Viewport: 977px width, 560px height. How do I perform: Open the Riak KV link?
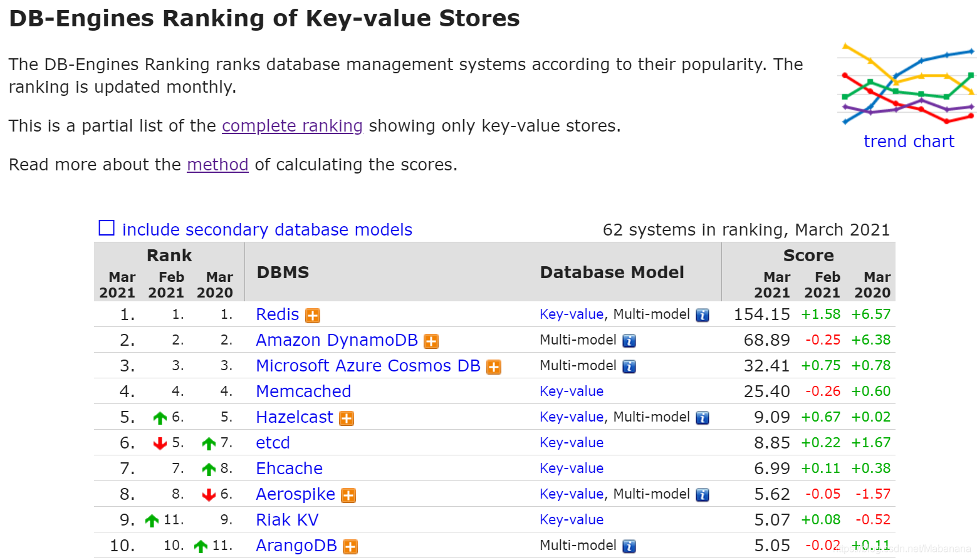coord(287,520)
